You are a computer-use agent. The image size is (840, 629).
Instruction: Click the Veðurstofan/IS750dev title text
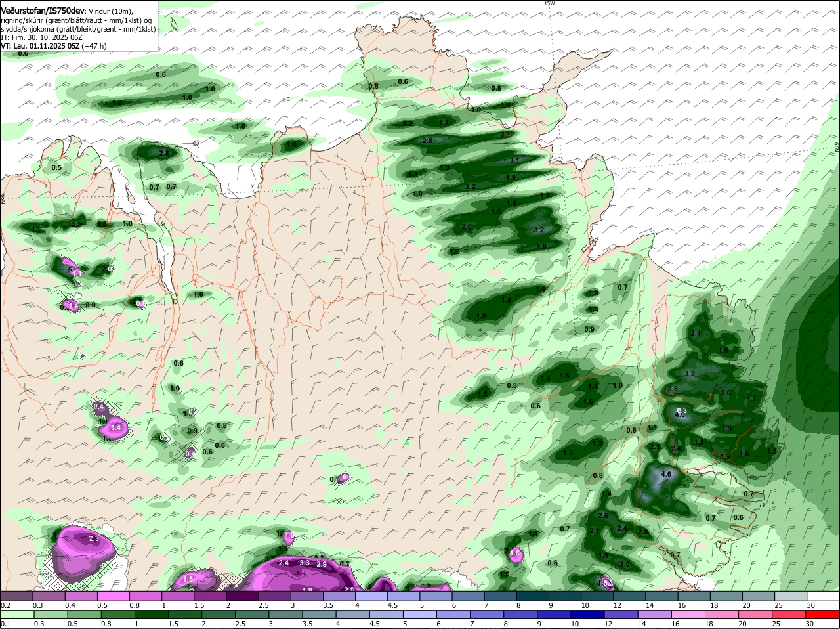click(x=43, y=10)
